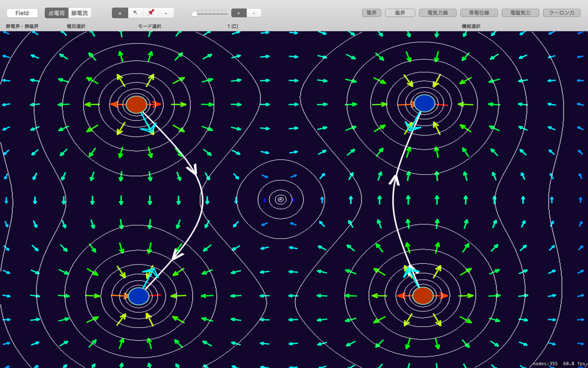588x368 pixels.
Task: Set charge sign to positive
Action: click(x=239, y=13)
